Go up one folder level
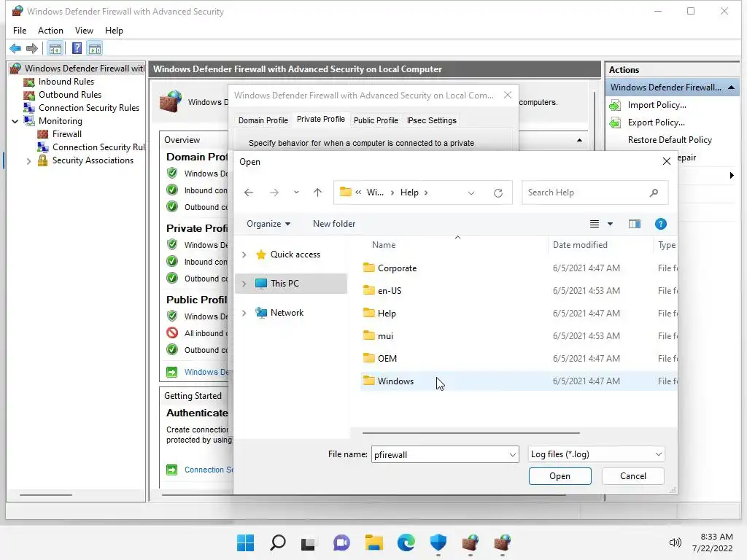This screenshot has height=560, width=747. point(318,192)
